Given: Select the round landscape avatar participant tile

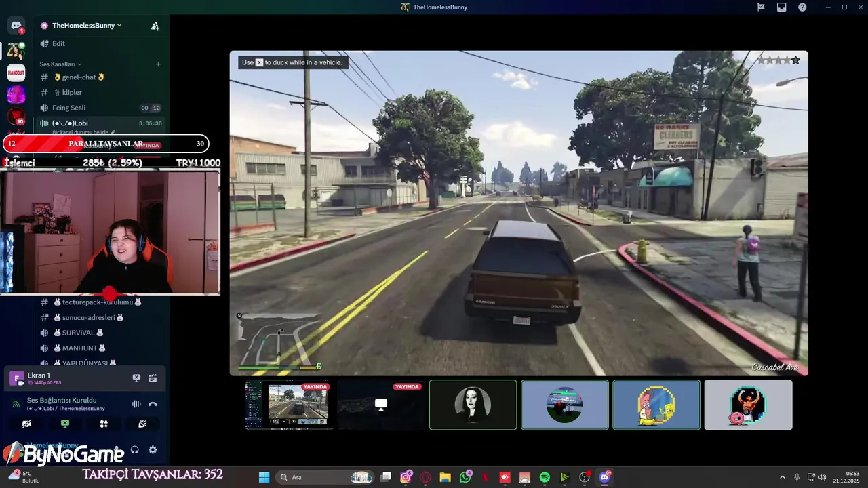Looking at the screenshot, I should click(x=565, y=405).
